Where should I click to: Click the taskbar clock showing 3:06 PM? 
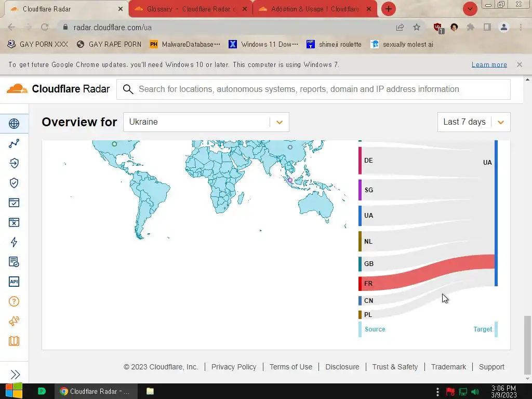pyautogui.click(x=504, y=392)
